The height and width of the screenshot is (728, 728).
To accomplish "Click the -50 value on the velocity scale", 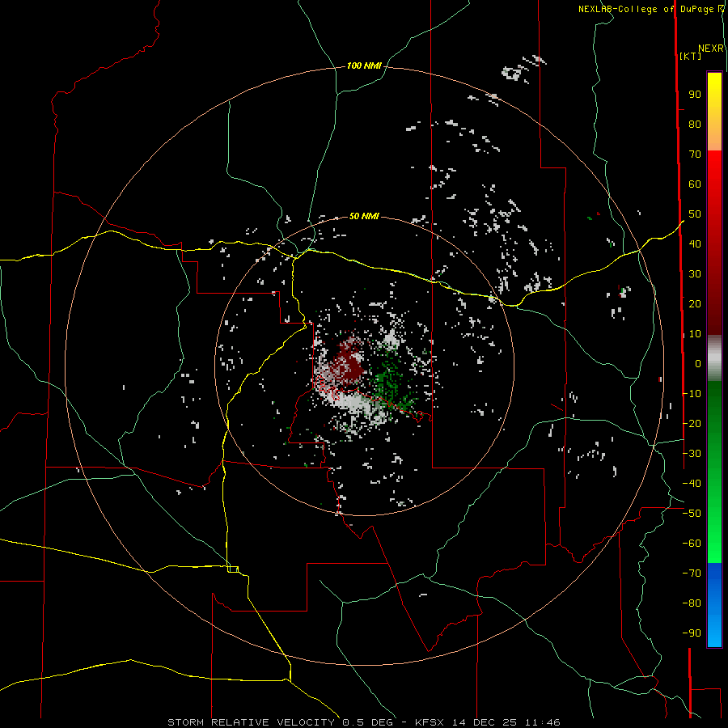I will [692, 514].
